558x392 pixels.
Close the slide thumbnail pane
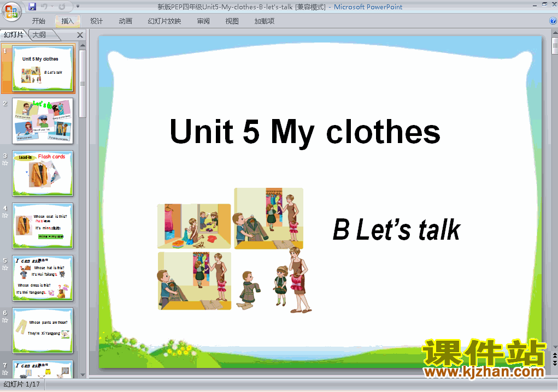point(80,35)
